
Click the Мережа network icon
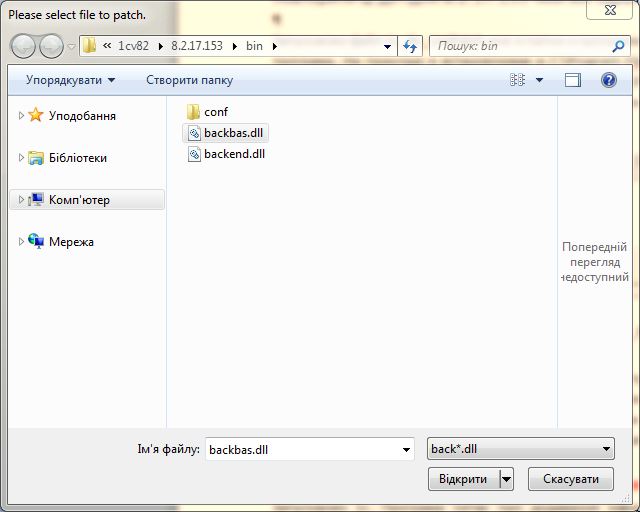pyautogui.click(x=36, y=241)
